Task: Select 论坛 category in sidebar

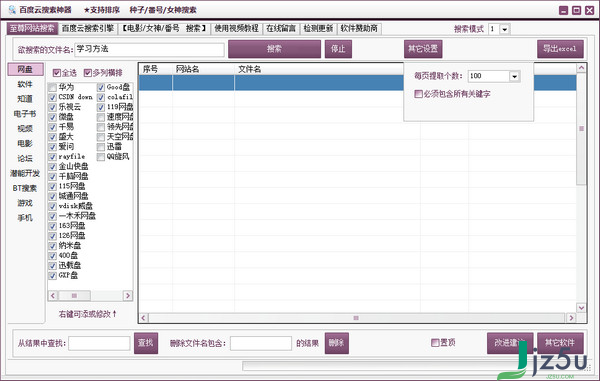Action: coord(25,158)
